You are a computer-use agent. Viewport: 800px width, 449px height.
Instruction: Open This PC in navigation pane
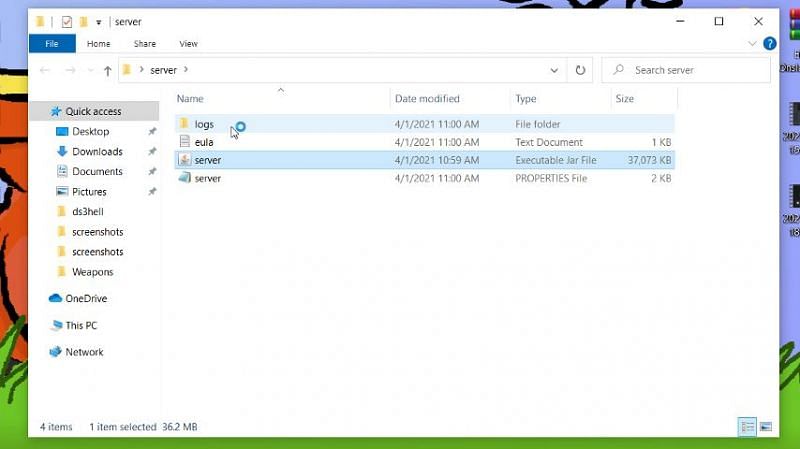click(x=81, y=325)
